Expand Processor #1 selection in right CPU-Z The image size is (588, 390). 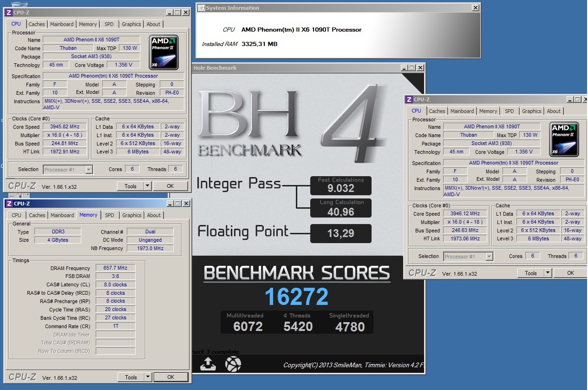point(489,257)
